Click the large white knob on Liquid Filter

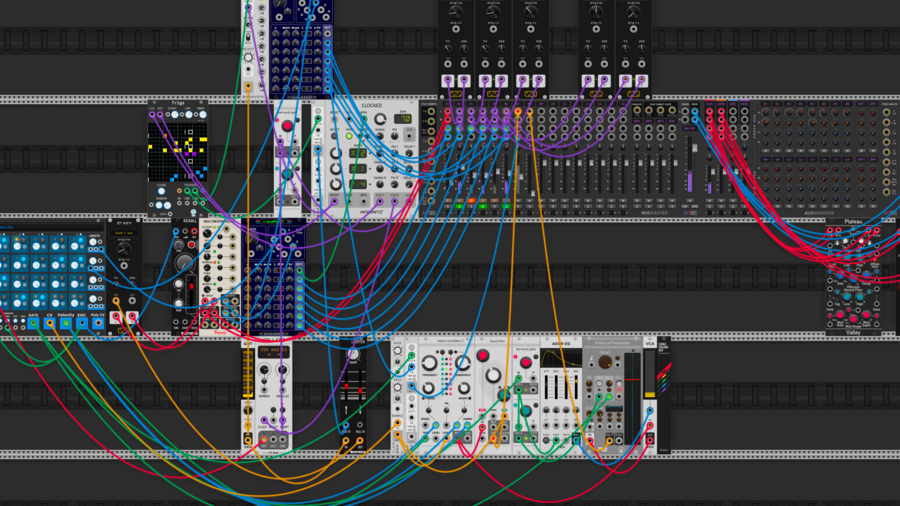(x=493, y=376)
